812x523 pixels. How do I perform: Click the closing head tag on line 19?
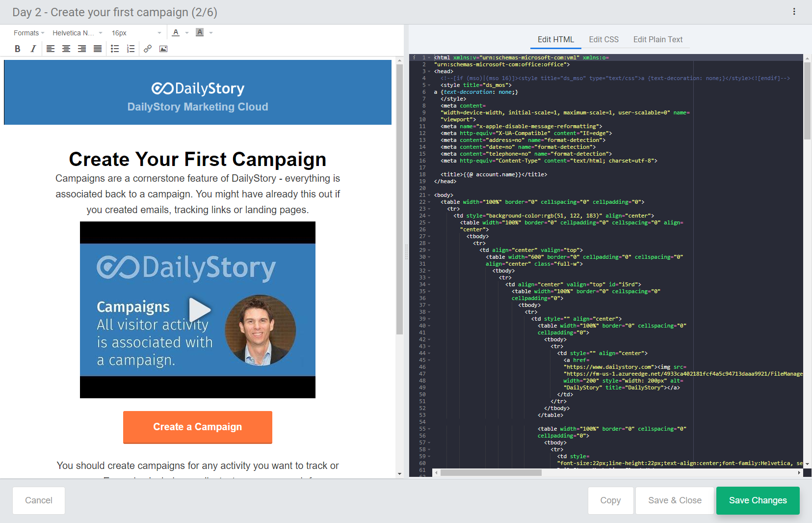(445, 182)
